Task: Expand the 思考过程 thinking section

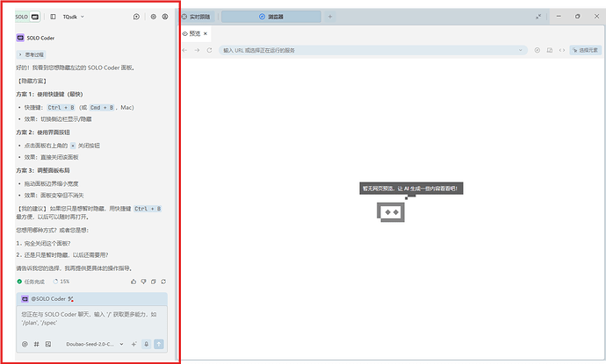Action: click(x=32, y=54)
